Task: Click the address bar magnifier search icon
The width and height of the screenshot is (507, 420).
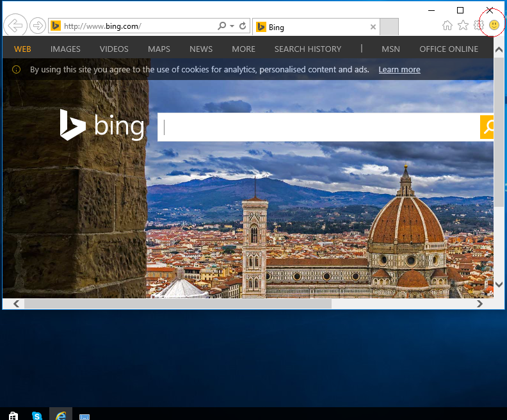Action: pos(221,26)
